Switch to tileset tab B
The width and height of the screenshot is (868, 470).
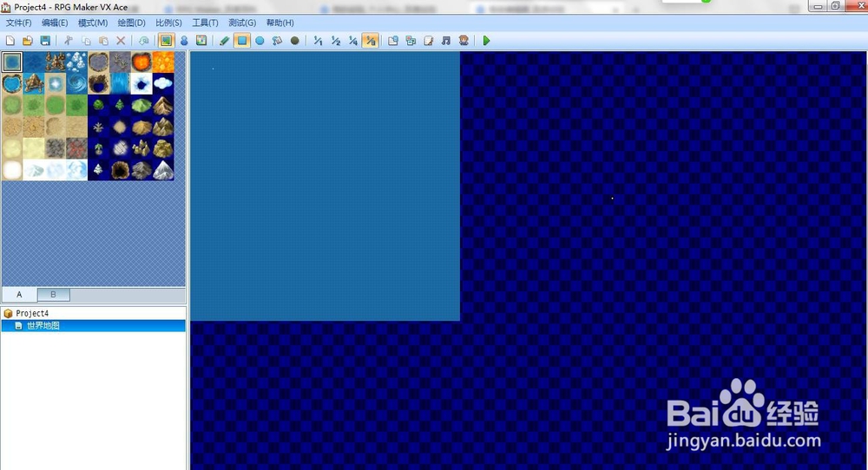click(x=53, y=294)
